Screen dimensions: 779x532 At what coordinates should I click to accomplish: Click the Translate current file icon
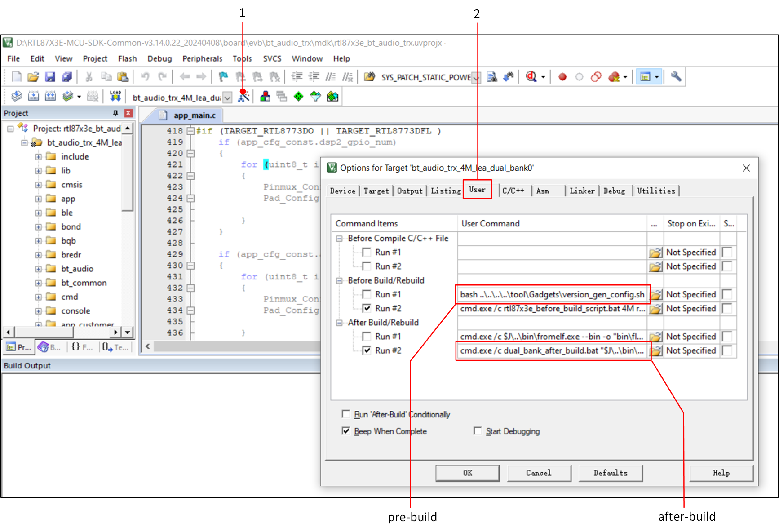click(17, 96)
